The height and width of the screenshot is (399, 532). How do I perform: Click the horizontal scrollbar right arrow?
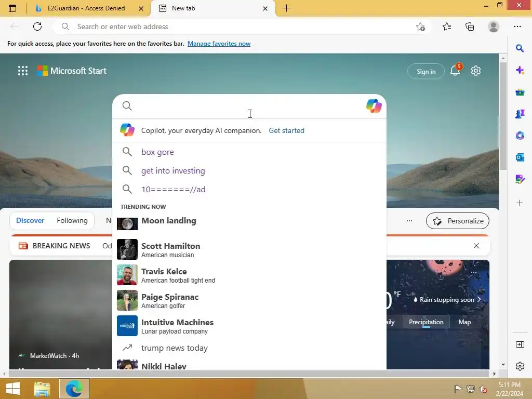tap(495, 374)
